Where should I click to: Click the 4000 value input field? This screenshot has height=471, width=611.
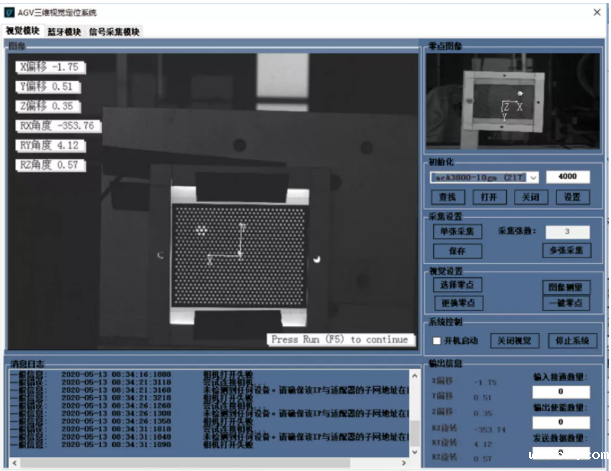[x=567, y=177]
